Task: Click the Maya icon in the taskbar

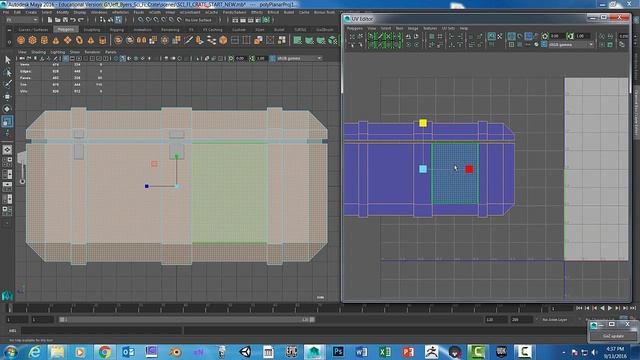Action: pos(314,351)
